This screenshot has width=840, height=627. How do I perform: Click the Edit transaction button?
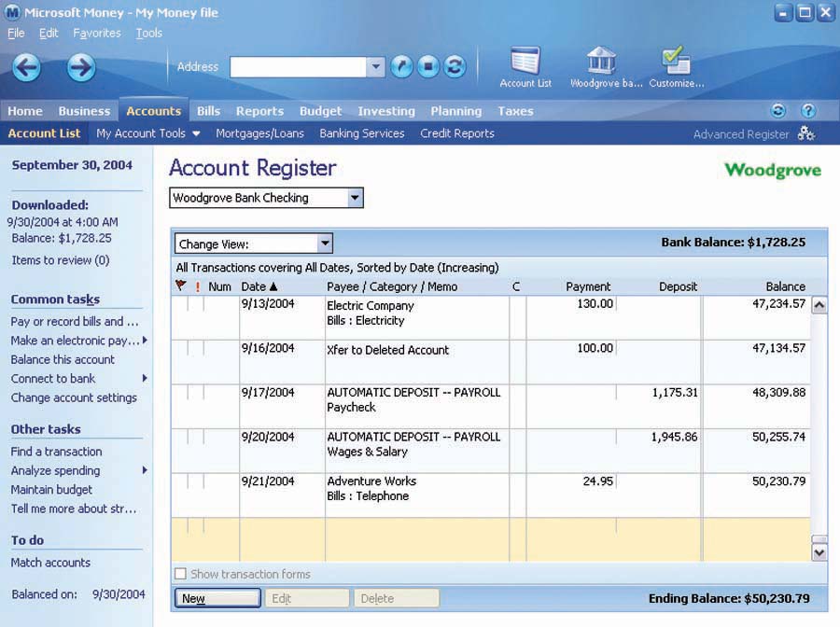click(x=307, y=598)
